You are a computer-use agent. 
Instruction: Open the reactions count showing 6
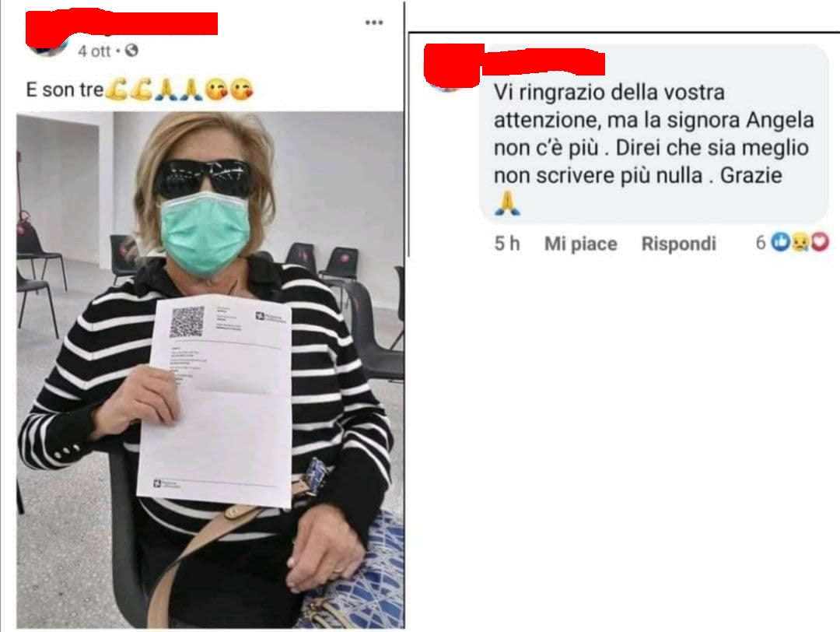point(761,243)
